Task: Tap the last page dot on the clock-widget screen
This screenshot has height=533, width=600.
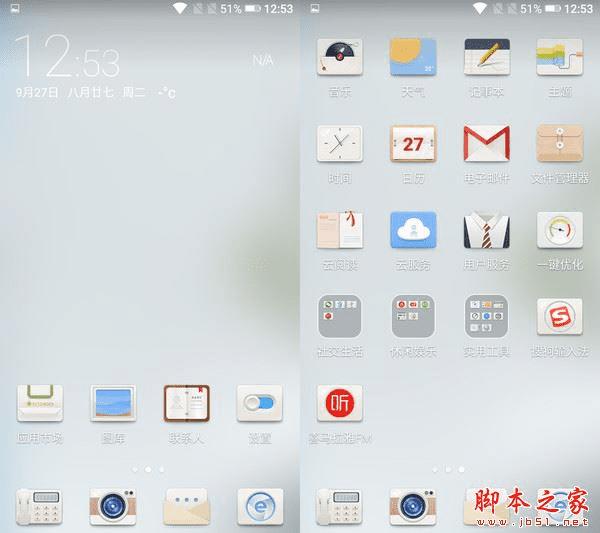Action: pos(161,469)
